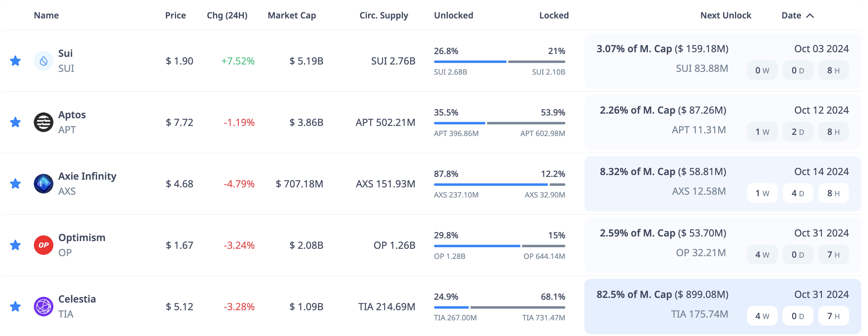Click the Circ. Supply column header
The width and height of the screenshot is (868, 336).
383,15
